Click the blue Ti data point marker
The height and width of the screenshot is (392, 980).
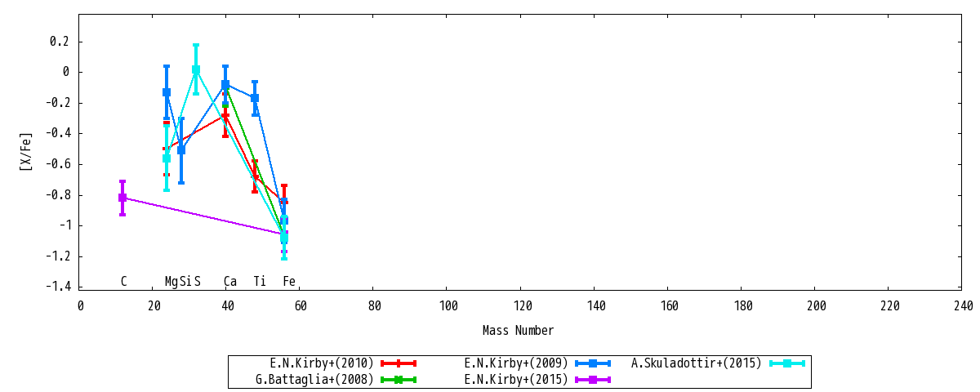(255, 98)
